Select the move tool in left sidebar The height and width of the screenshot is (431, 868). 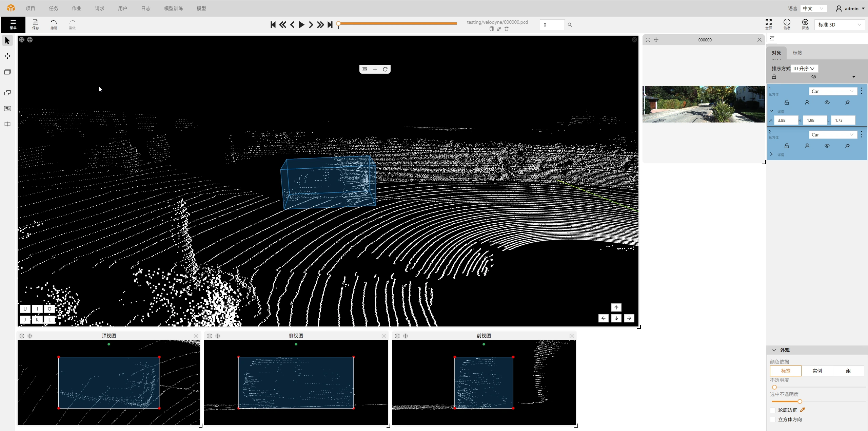click(x=7, y=56)
